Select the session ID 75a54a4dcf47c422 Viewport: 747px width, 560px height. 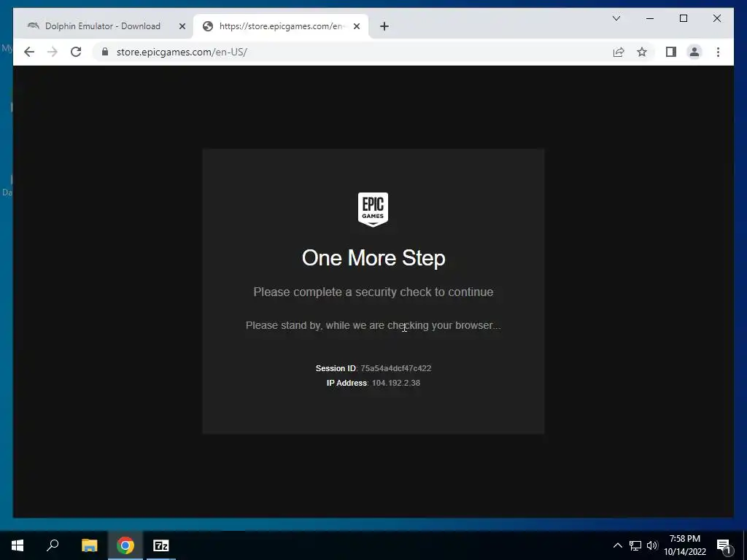coord(396,368)
